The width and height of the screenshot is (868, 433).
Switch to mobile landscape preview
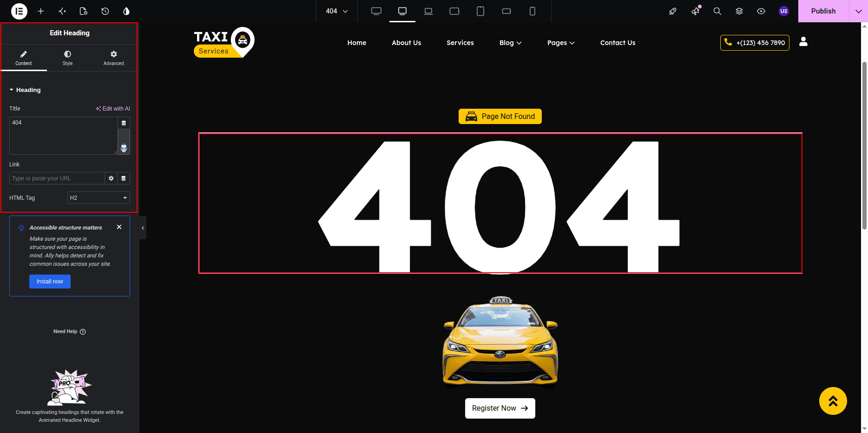[x=506, y=11]
